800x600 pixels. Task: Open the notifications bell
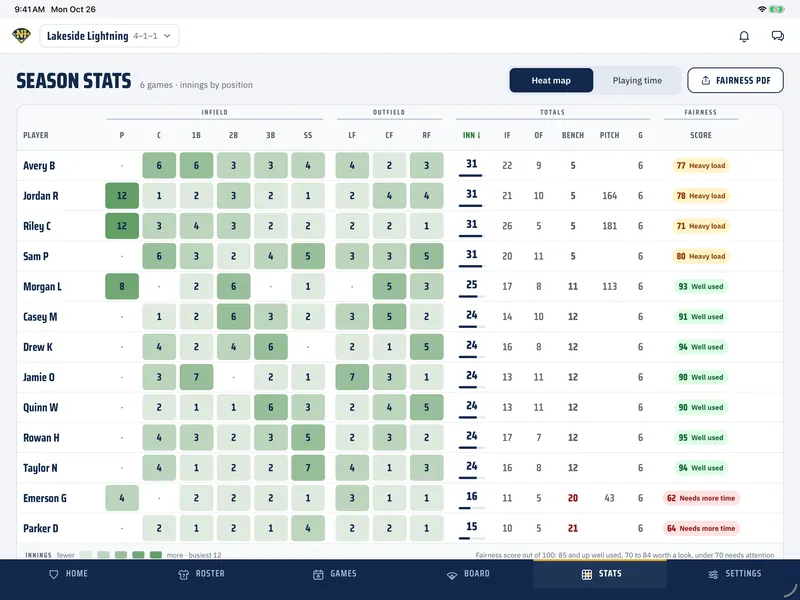744,36
